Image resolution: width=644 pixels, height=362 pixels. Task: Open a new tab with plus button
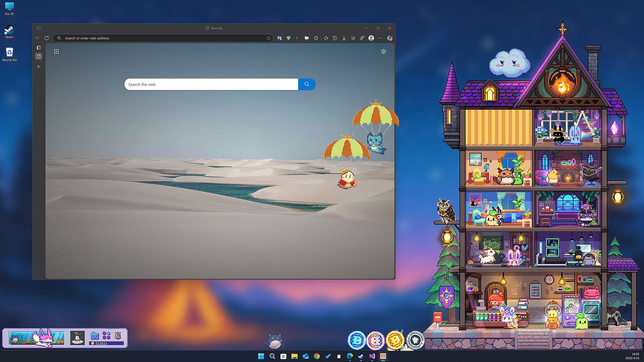(x=39, y=67)
